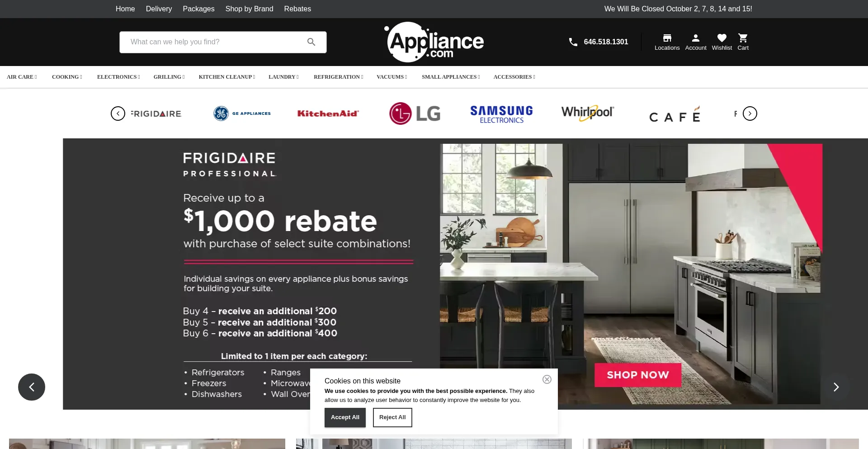Click the SHOP NOW button
This screenshot has height=449, width=868.
click(x=637, y=375)
